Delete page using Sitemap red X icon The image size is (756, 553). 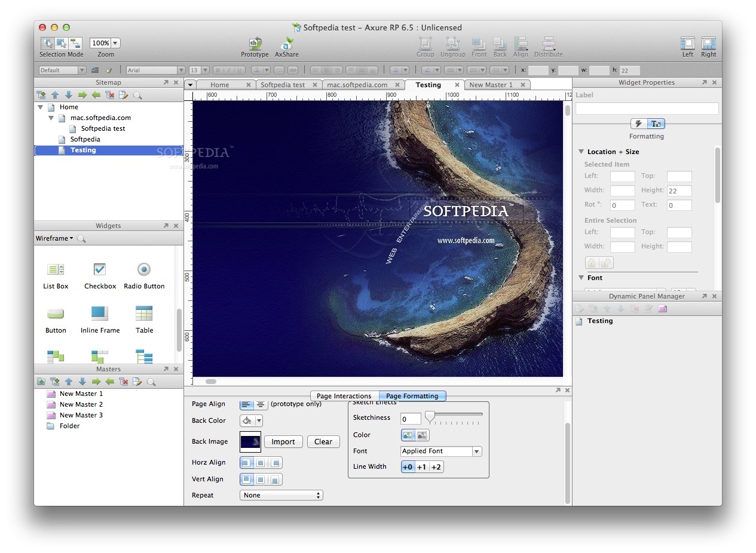[110, 95]
